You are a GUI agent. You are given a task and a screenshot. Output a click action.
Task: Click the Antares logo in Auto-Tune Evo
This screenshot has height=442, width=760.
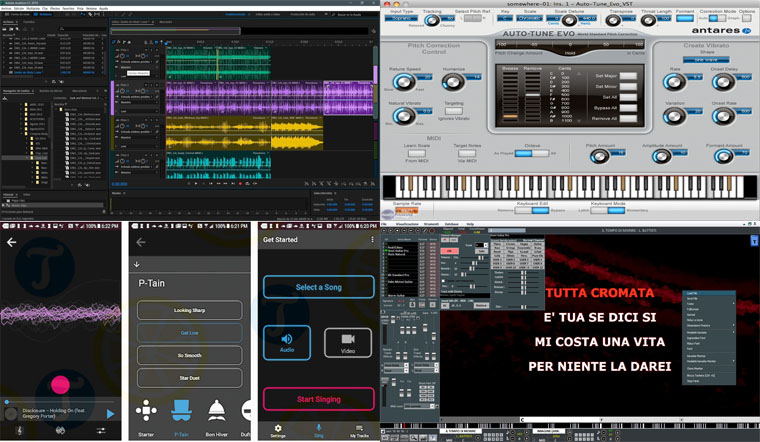pos(721,30)
